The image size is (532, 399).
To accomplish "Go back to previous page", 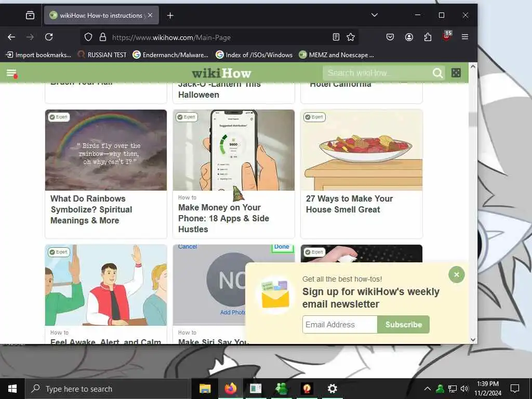I will tap(11, 37).
